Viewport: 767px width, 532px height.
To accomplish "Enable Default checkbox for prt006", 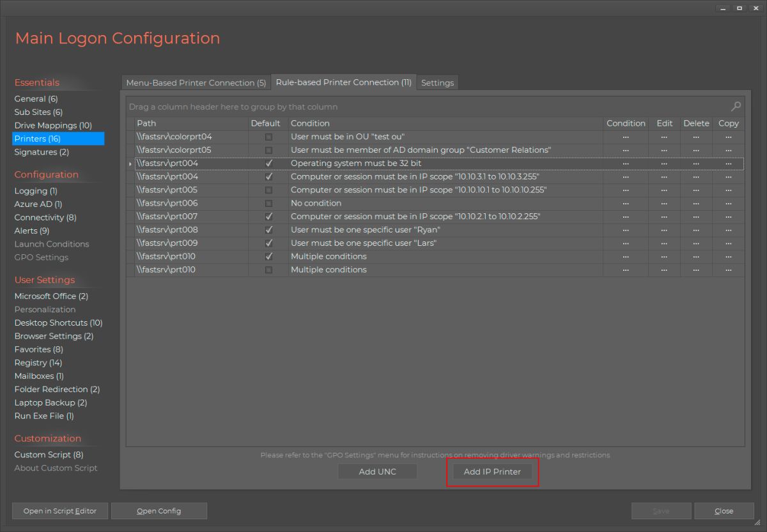I will tap(268, 204).
